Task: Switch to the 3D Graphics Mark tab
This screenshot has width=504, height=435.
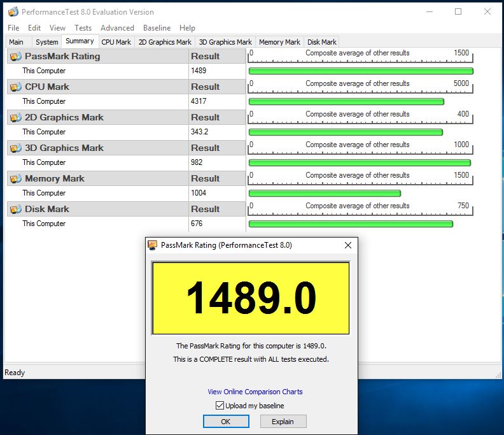Action: (225, 42)
